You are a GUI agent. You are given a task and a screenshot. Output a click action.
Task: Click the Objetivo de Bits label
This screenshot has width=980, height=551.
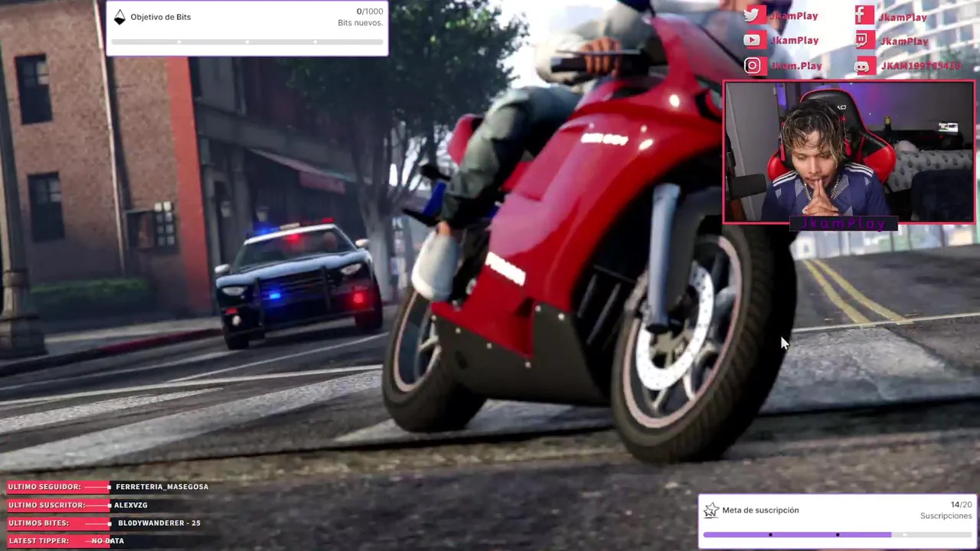coord(161,17)
